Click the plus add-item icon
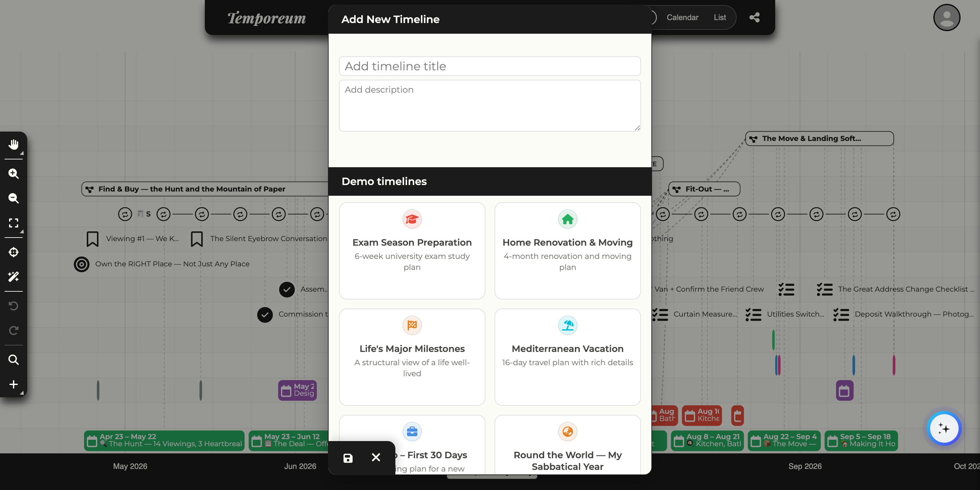Screen dimensions: 980x490 coord(14,384)
